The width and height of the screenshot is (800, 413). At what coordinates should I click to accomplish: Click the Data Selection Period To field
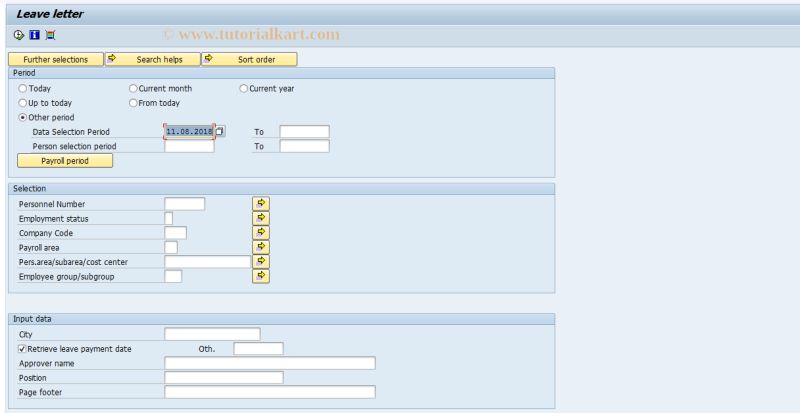[x=305, y=132]
